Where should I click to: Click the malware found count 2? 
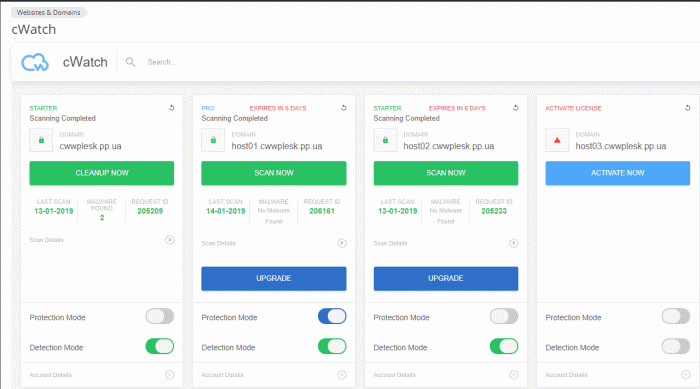pyautogui.click(x=102, y=218)
